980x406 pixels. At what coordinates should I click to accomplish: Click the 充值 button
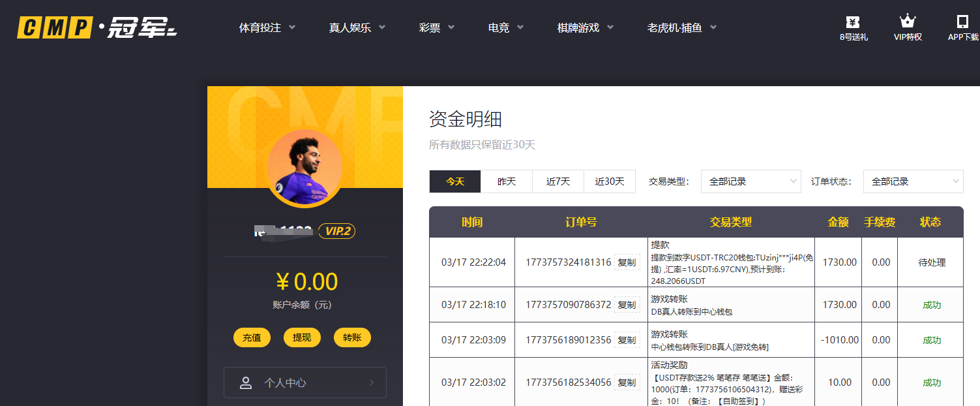coord(252,337)
